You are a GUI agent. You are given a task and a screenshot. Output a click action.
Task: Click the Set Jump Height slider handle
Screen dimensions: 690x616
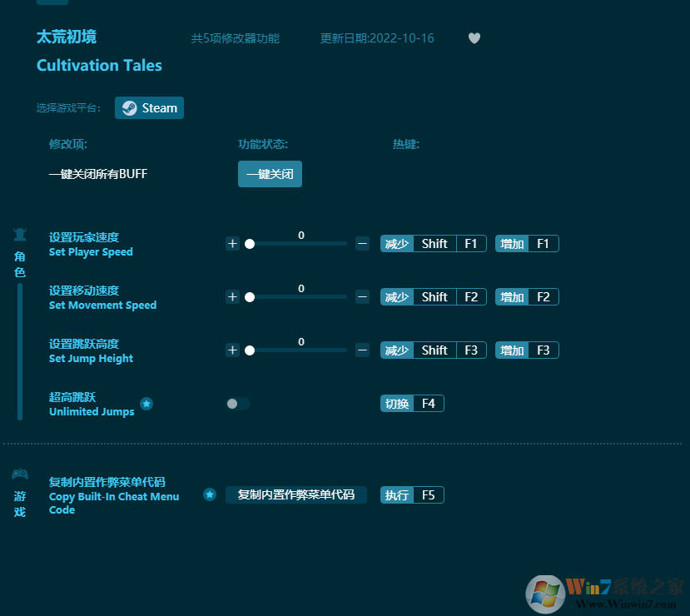point(250,350)
